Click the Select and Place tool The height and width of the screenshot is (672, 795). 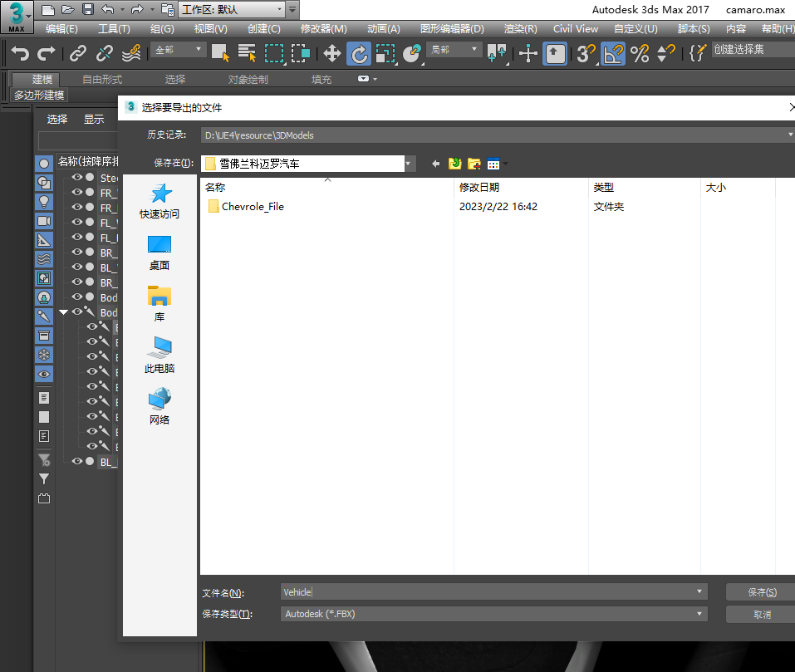click(412, 53)
